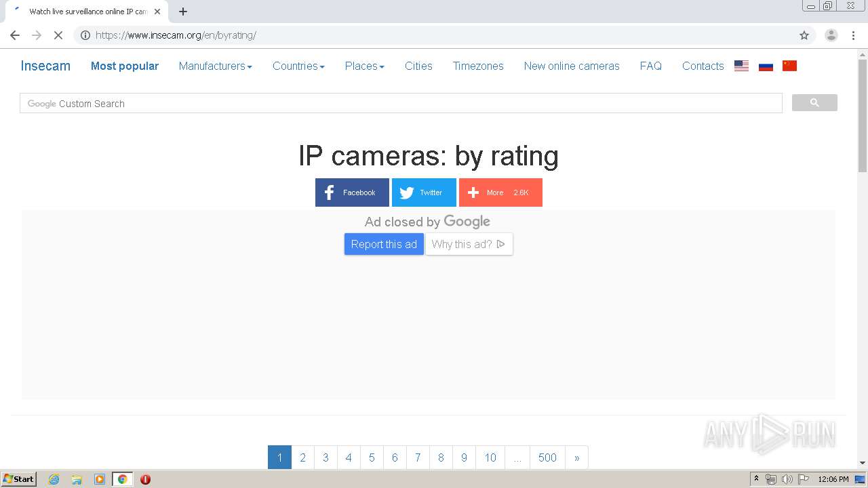Open Action Center flag icon

tap(803, 479)
